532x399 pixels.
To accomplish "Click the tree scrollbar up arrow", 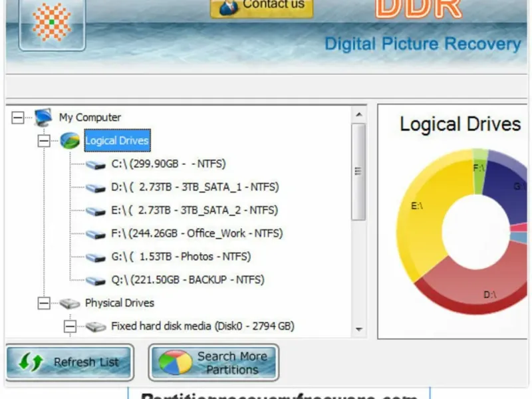I will (359, 114).
